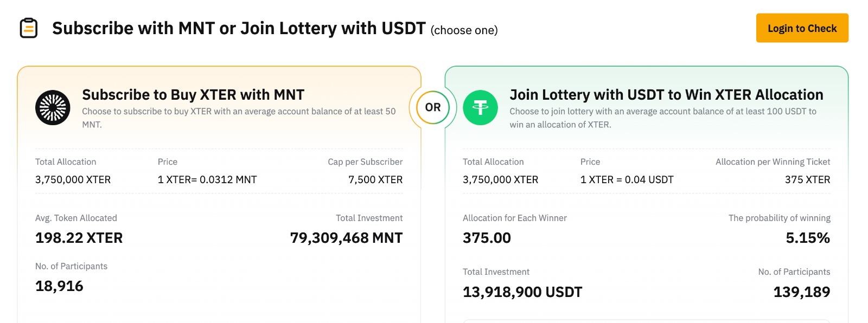Image resolution: width=868 pixels, height=323 pixels.
Task: Select the Join Lottery with USDT heading
Action: click(666, 95)
